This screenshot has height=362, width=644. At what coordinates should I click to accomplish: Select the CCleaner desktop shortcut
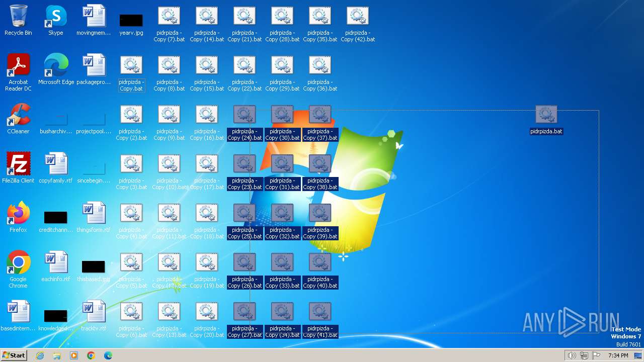click(18, 119)
